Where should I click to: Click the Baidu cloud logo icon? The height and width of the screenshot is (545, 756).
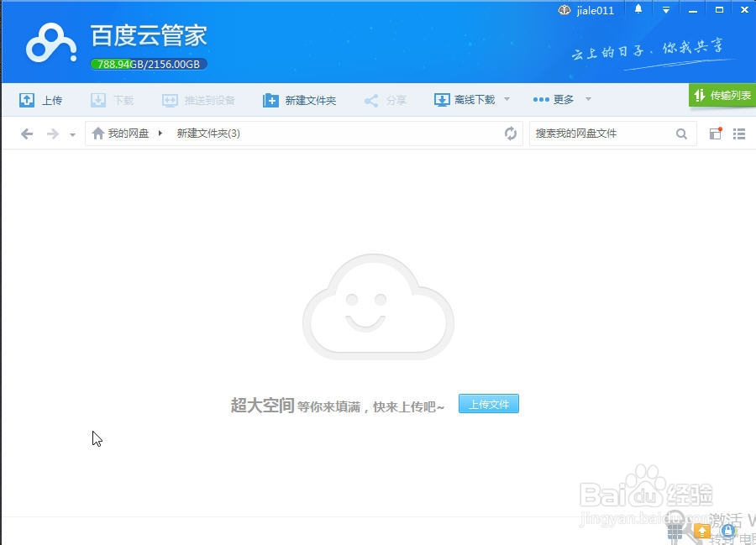pyautogui.click(x=51, y=43)
